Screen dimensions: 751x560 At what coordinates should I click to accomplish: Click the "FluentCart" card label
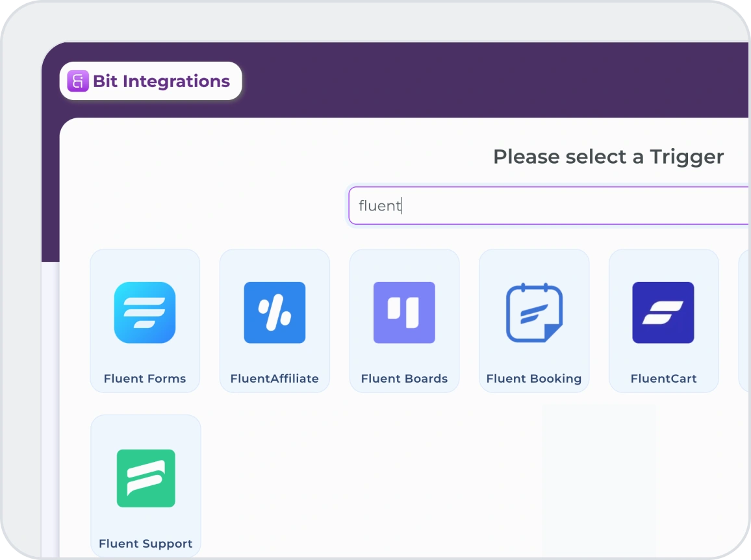pyautogui.click(x=663, y=379)
